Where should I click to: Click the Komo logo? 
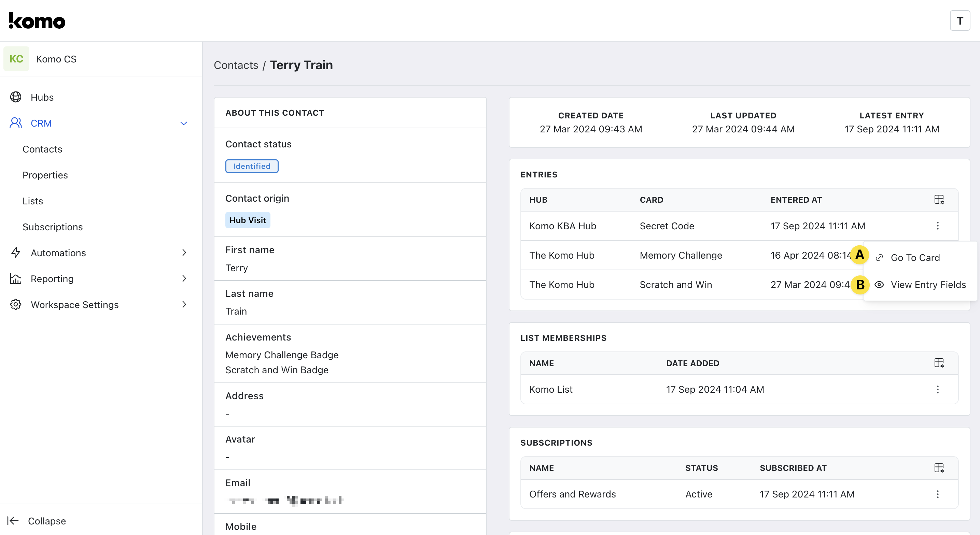click(x=37, y=20)
